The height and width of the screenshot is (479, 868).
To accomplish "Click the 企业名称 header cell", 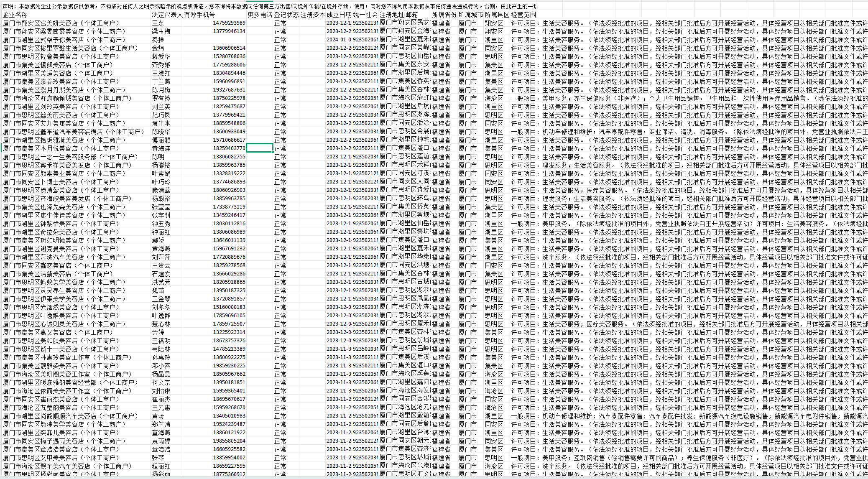I will click(15, 15).
